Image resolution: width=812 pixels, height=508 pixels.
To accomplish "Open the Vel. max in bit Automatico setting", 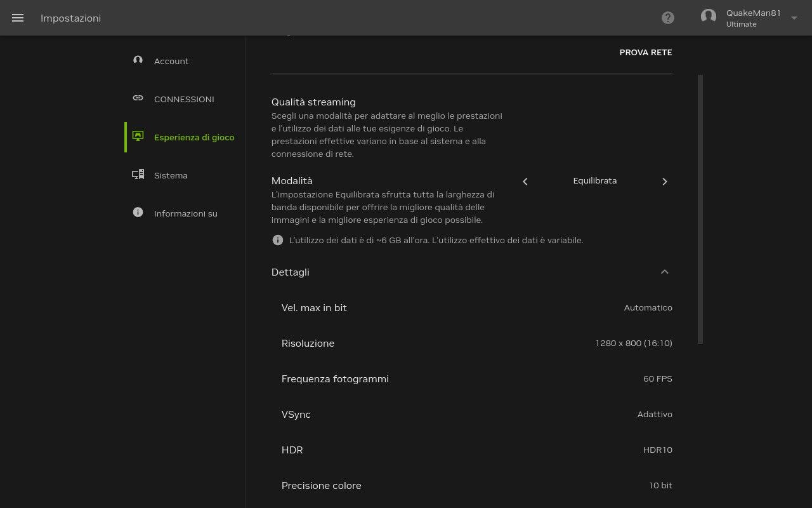I will point(648,307).
